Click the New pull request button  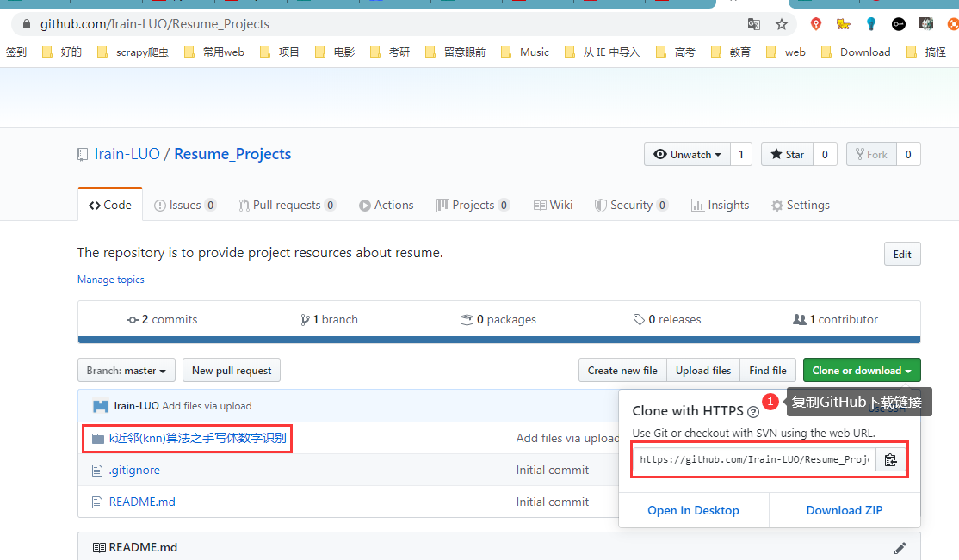[x=232, y=371]
